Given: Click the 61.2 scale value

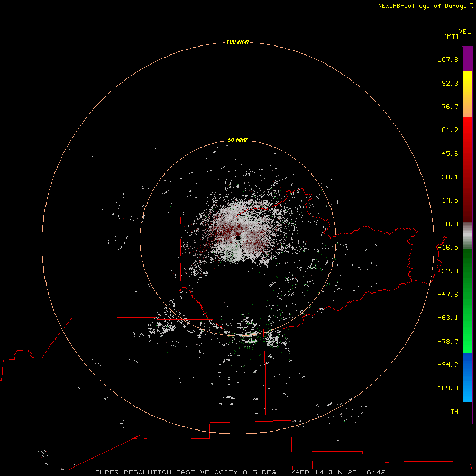Looking at the screenshot, I should [450, 130].
